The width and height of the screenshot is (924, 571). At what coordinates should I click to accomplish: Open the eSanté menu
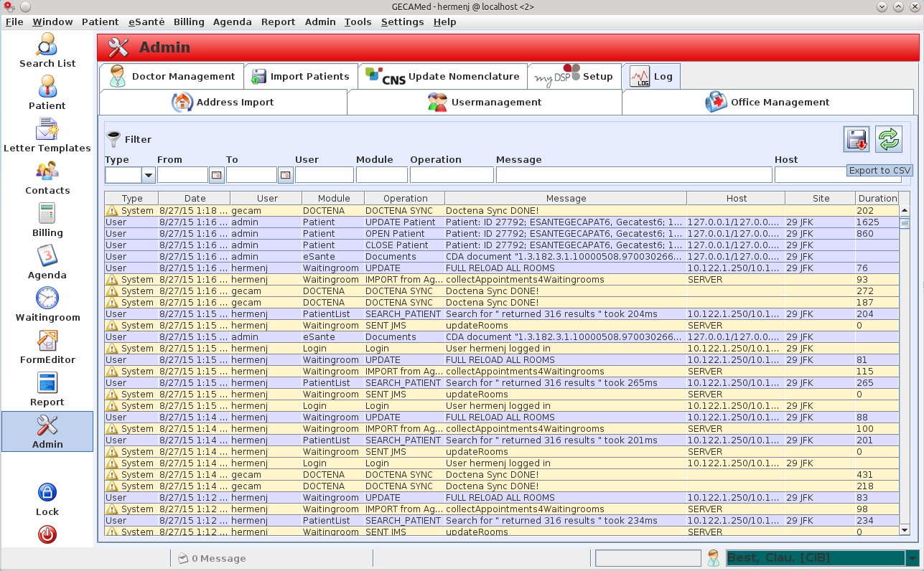146,22
